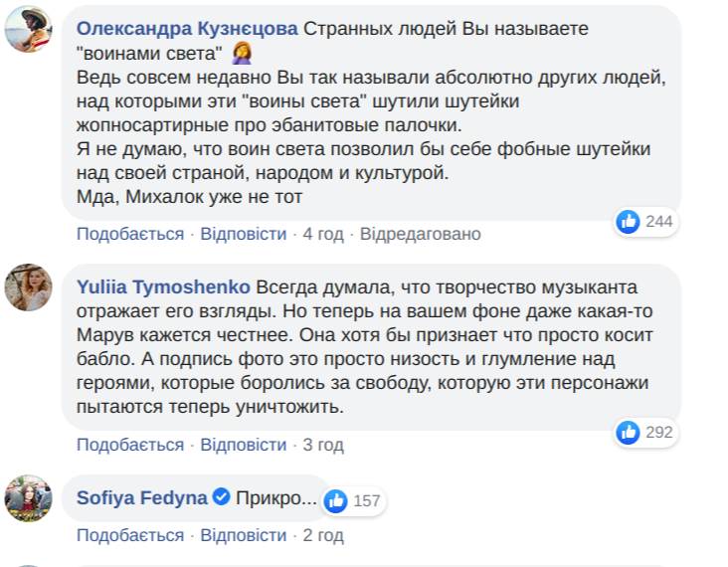Screen dimensions: 728x567
Task: Reply to Yuliia Tymoshenko's comment
Action: click(x=244, y=445)
